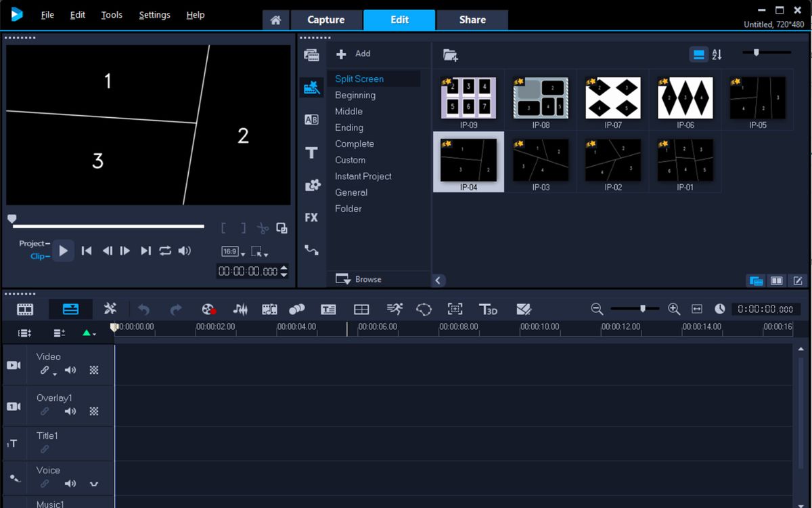Switch to Storyboard view
The width and height of the screenshot is (812, 508).
pos(25,309)
